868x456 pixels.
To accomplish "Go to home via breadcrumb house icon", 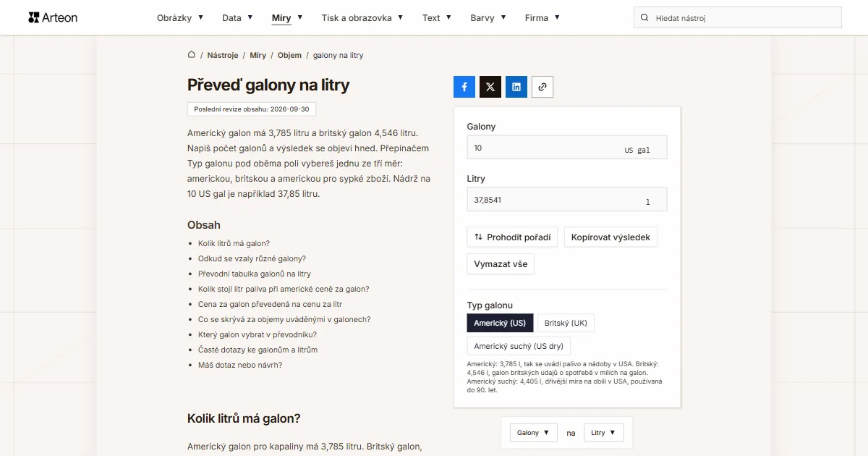I will (x=192, y=55).
